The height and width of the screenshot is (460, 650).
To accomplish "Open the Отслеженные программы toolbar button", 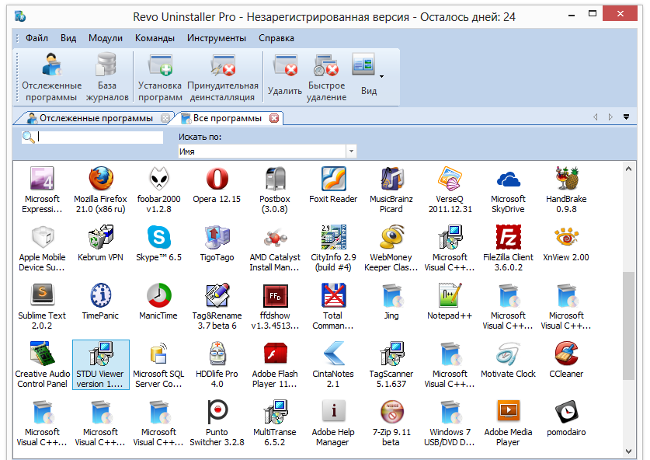I will [51, 77].
